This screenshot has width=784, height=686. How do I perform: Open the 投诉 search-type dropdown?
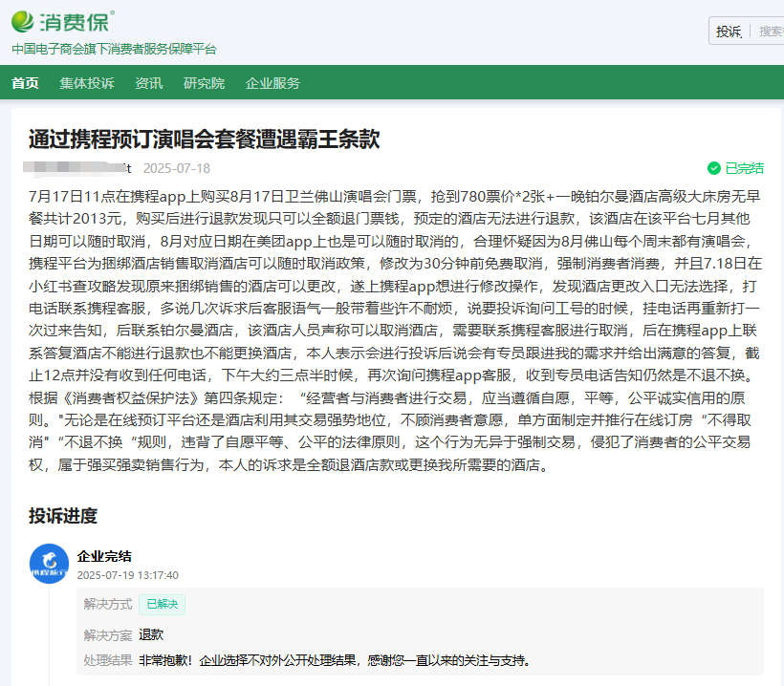pyautogui.click(x=729, y=32)
